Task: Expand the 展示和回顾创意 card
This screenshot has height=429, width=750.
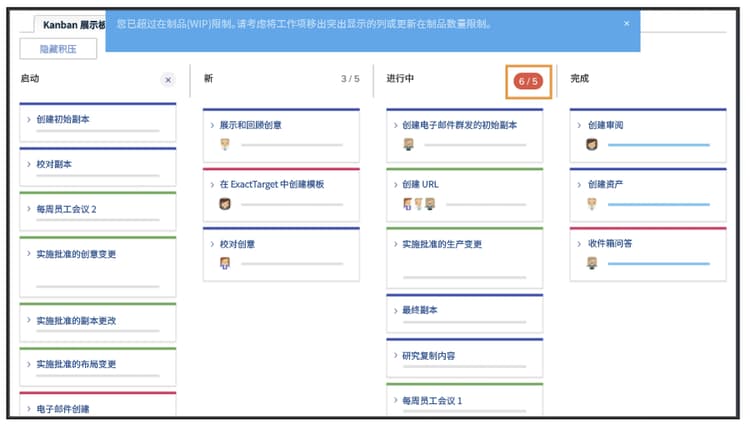Action: coord(212,125)
